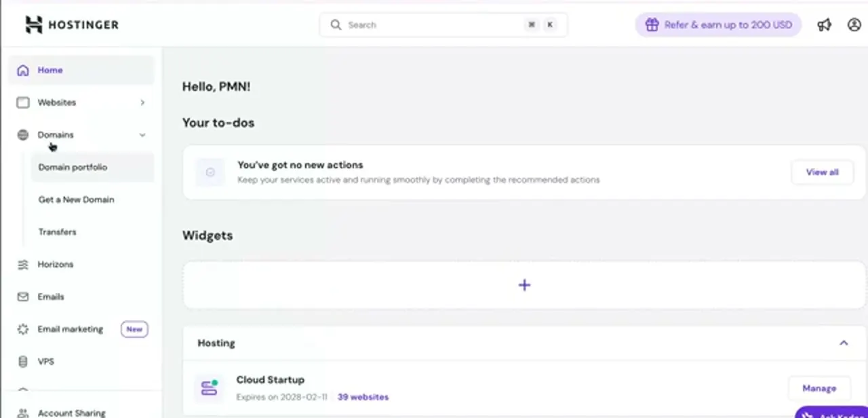Click the "Expires on 2028-02-11" text
The width and height of the screenshot is (868, 418).
pyautogui.click(x=281, y=397)
